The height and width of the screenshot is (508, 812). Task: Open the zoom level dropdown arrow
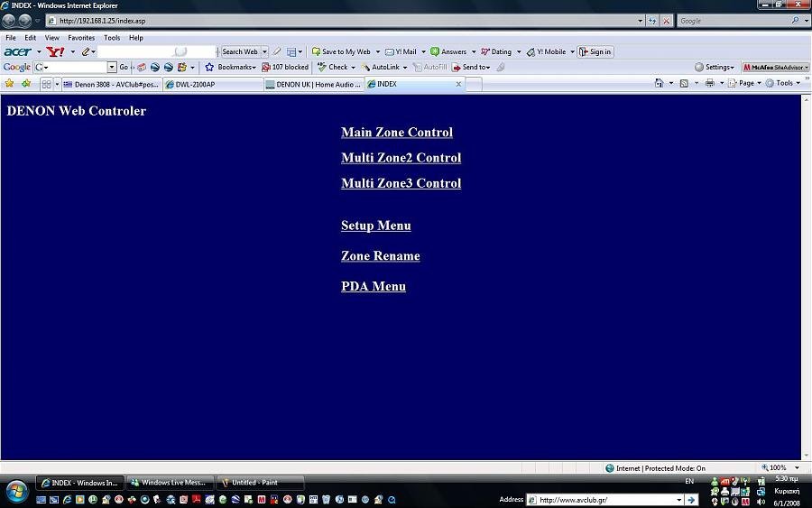coord(797,467)
